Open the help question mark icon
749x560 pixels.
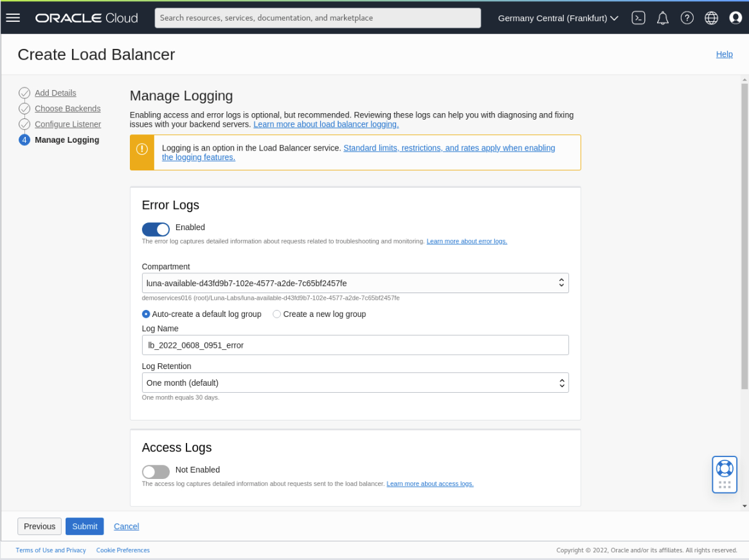tap(687, 17)
